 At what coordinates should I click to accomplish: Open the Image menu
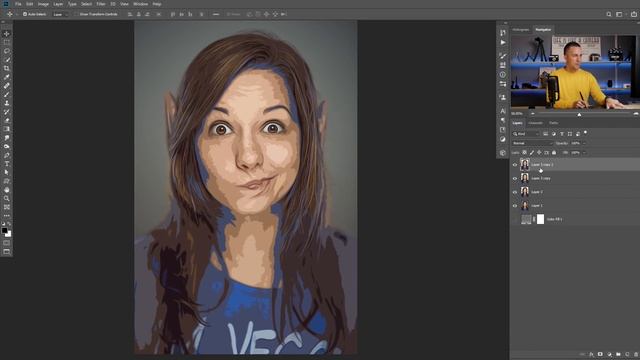tap(43, 4)
